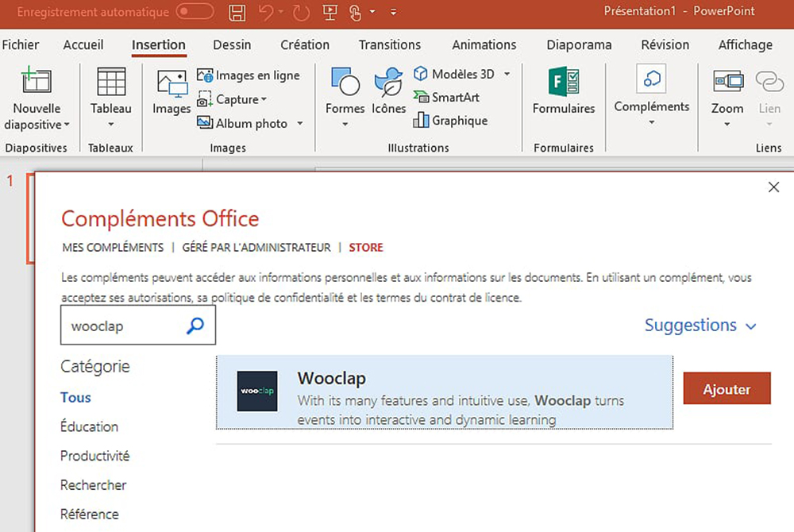Click the Modèles 3D cube icon
The width and height of the screenshot is (794, 532).
[x=420, y=74]
